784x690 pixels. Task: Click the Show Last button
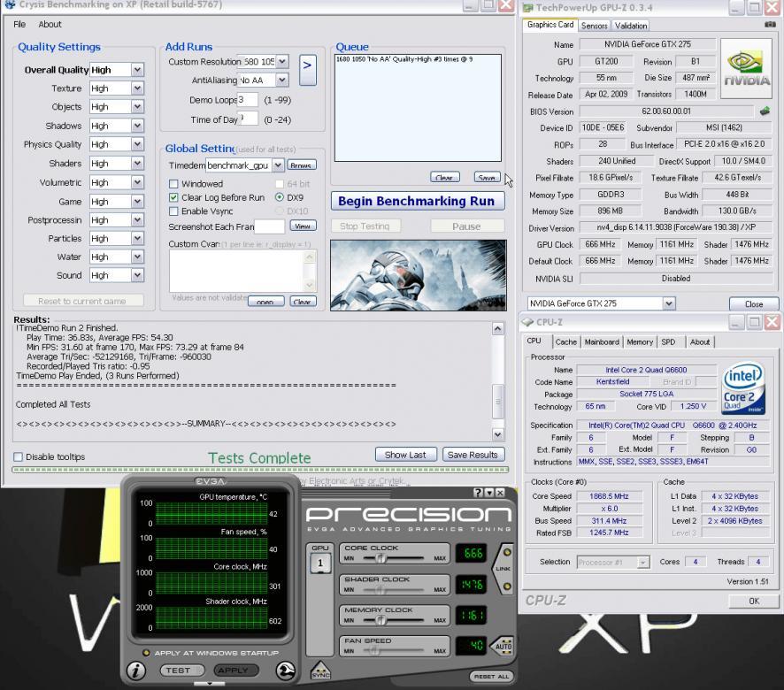(x=405, y=455)
